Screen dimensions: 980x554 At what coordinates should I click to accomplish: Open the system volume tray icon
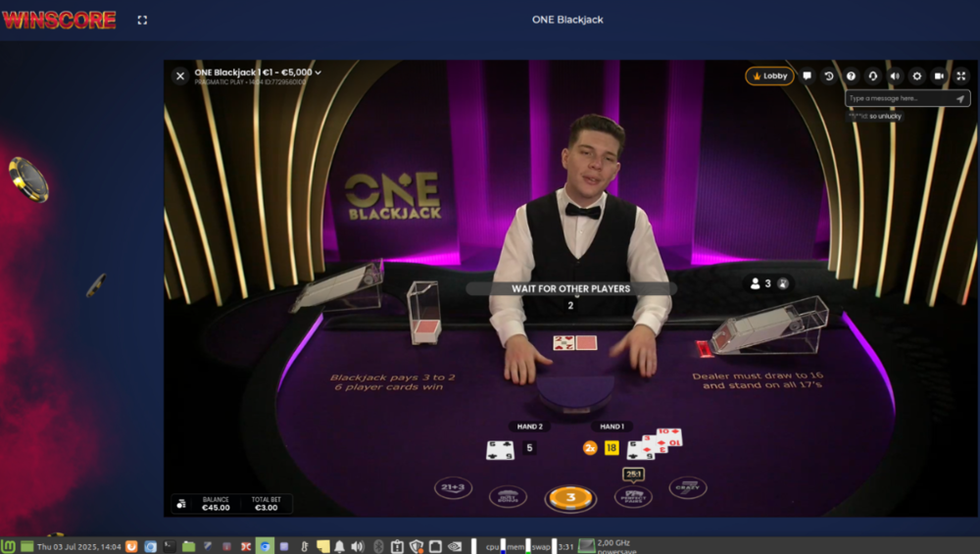(357, 546)
